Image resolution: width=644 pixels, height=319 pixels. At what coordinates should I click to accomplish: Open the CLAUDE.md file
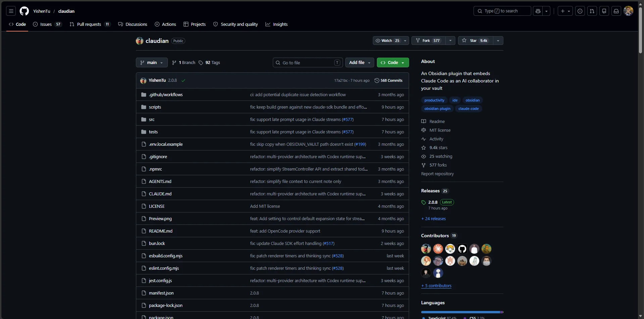[x=160, y=194]
